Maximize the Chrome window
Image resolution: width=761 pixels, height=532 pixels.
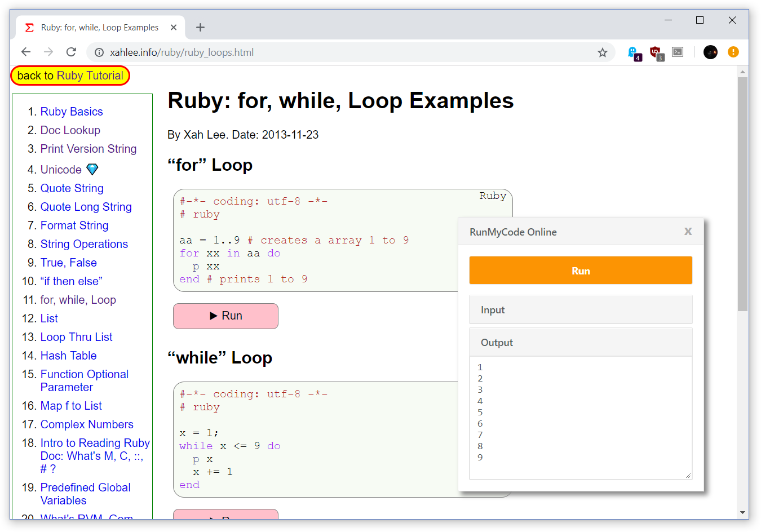(x=700, y=20)
